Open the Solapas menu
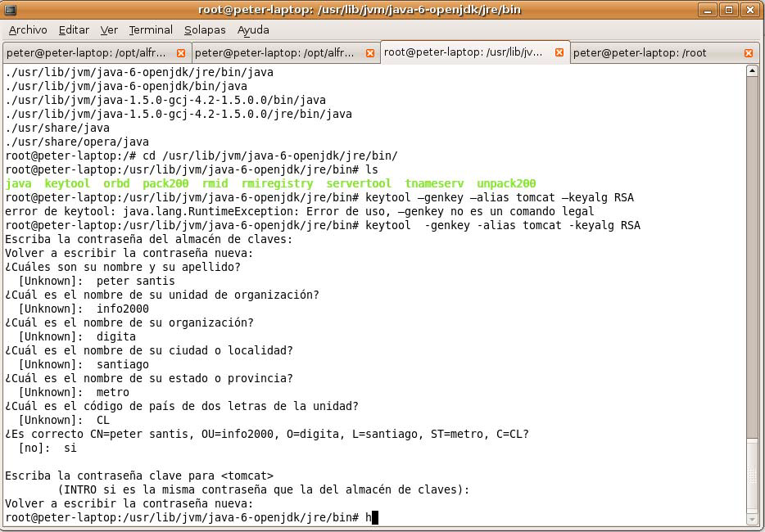 205,29
